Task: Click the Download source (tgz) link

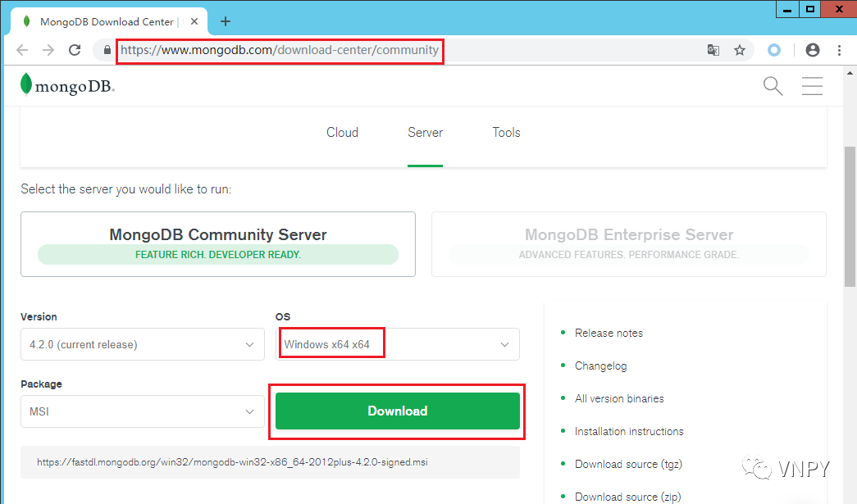Action: [628, 464]
